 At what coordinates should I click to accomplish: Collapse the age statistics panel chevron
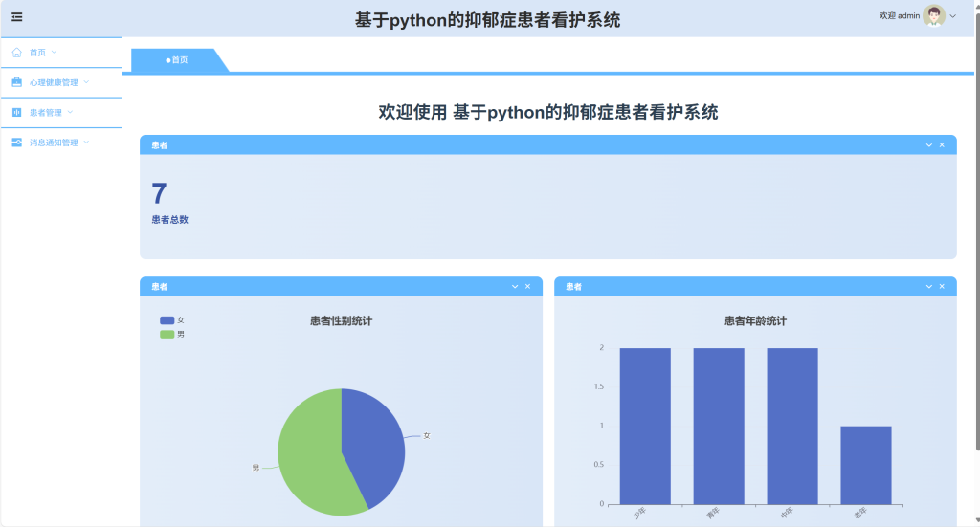[x=928, y=287]
